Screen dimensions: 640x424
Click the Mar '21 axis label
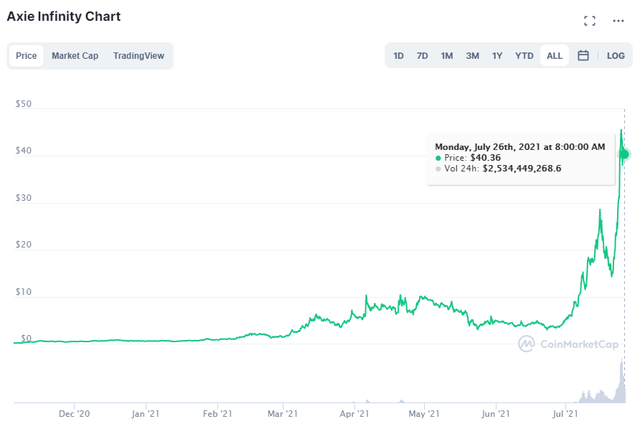tap(282, 414)
